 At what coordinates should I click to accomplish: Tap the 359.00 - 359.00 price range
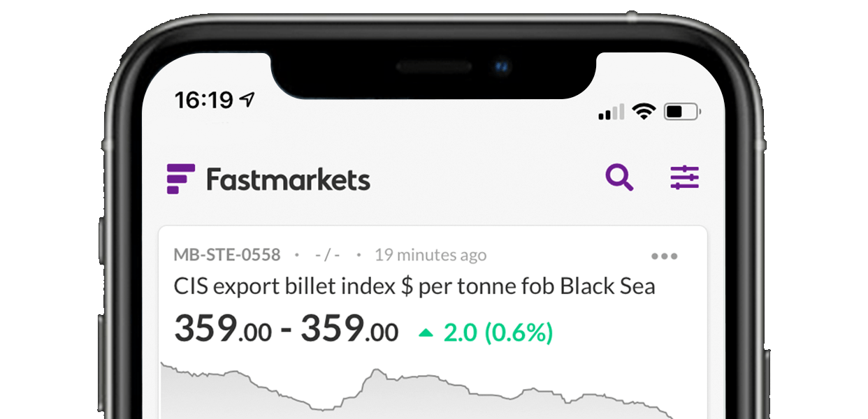287,329
